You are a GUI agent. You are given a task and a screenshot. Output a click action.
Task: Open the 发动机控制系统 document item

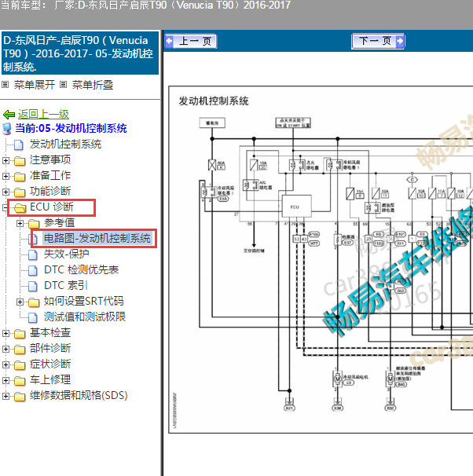click(x=65, y=145)
